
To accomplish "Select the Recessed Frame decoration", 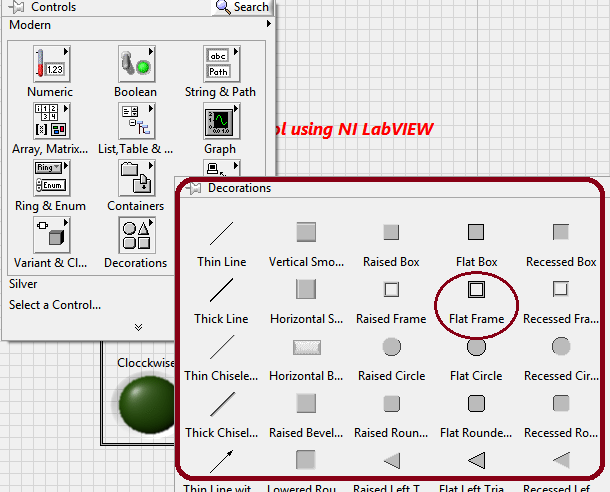I will pos(561,289).
